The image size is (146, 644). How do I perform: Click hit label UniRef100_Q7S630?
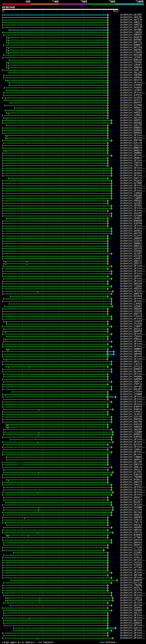pos(131,241)
